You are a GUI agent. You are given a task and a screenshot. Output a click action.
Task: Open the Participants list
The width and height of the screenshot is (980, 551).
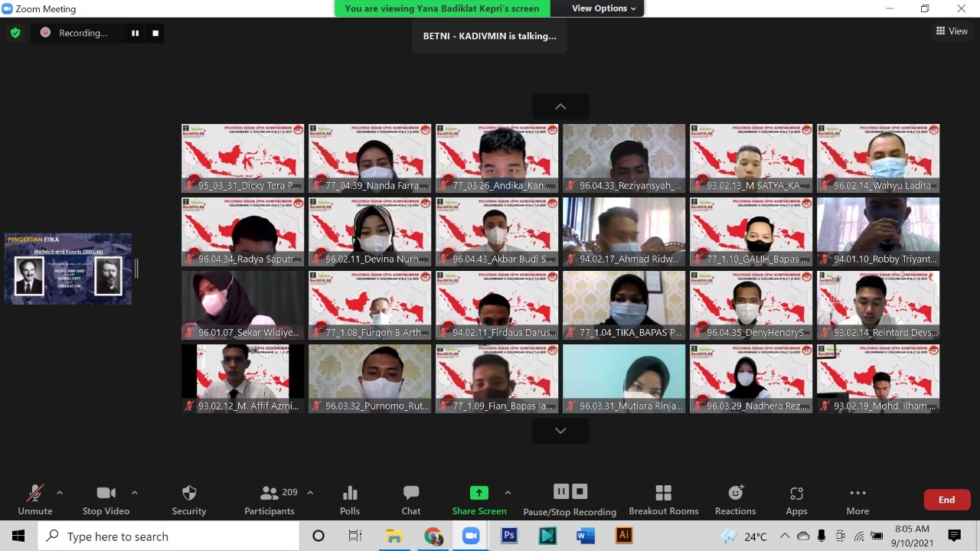pyautogui.click(x=269, y=500)
